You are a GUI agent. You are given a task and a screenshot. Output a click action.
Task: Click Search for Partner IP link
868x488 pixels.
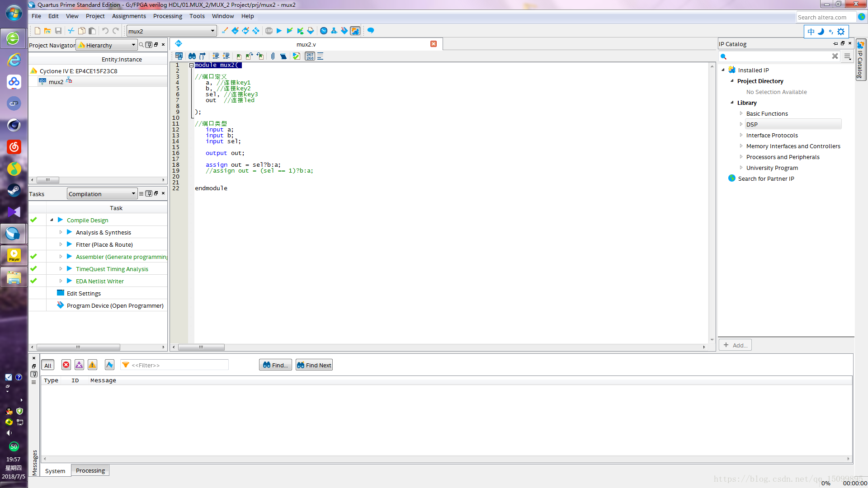click(766, 178)
